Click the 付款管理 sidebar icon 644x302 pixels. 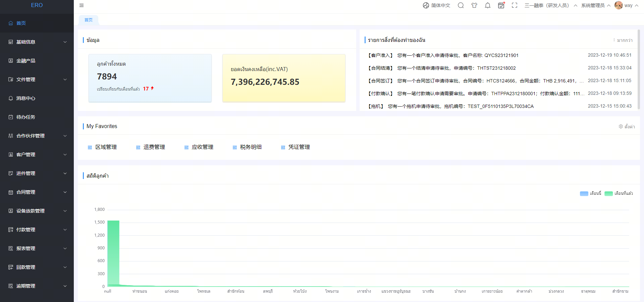tap(11, 230)
